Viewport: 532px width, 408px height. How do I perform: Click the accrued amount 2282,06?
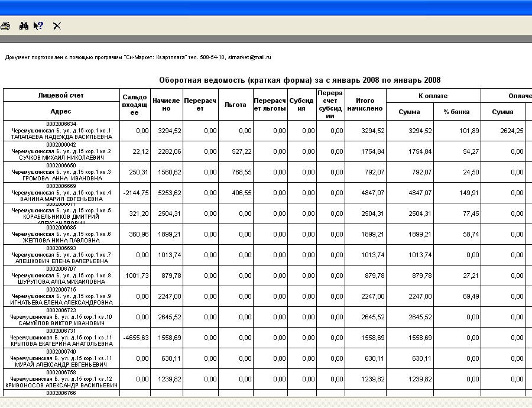(170, 151)
